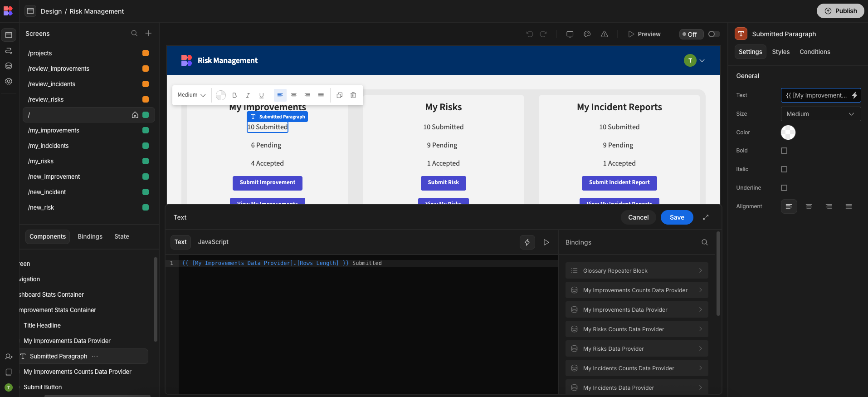Click the Undo icon
The width and height of the screenshot is (868, 397).
click(x=530, y=34)
